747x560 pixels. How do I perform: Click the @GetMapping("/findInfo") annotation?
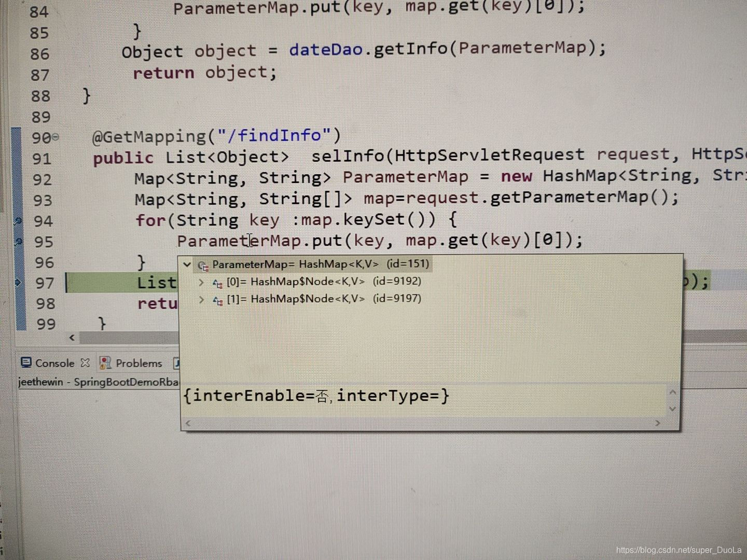tap(217, 136)
